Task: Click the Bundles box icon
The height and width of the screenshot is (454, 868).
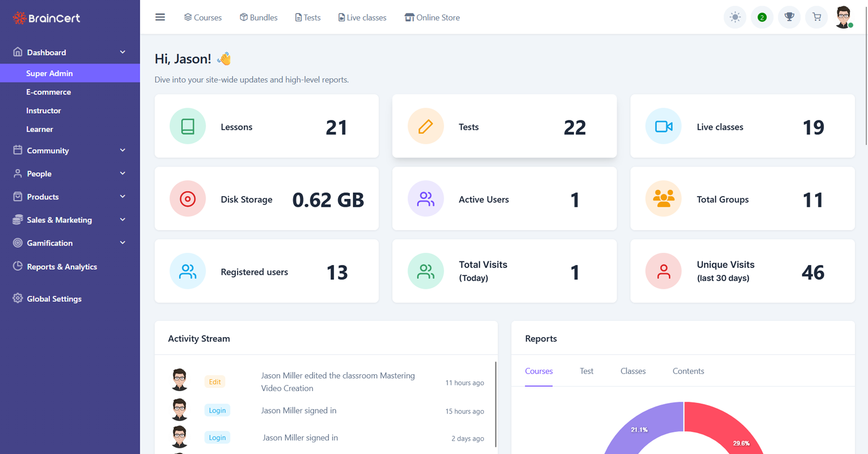Action: pyautogui.click(x=244, y=17)
